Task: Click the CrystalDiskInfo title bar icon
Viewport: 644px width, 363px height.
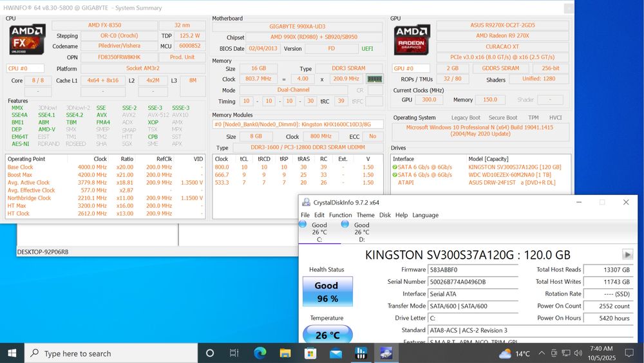Action: point(306,202)
